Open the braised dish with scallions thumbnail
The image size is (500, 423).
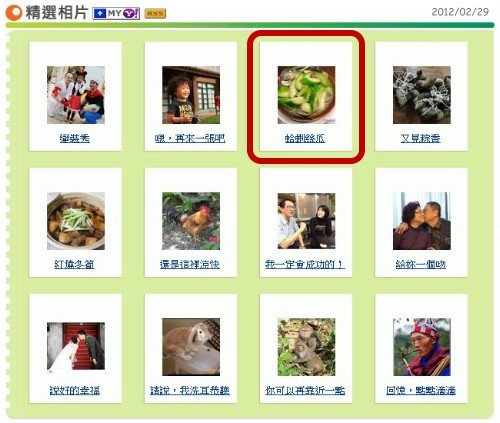76,221
